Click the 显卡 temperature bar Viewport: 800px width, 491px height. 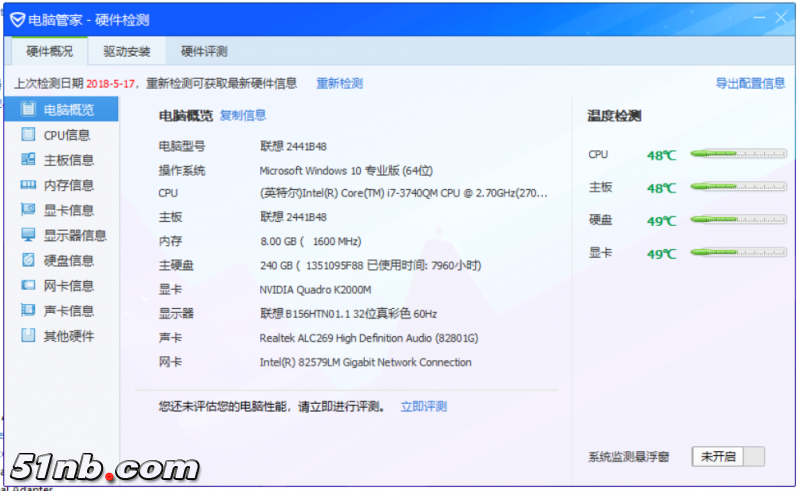click(738, 252)
